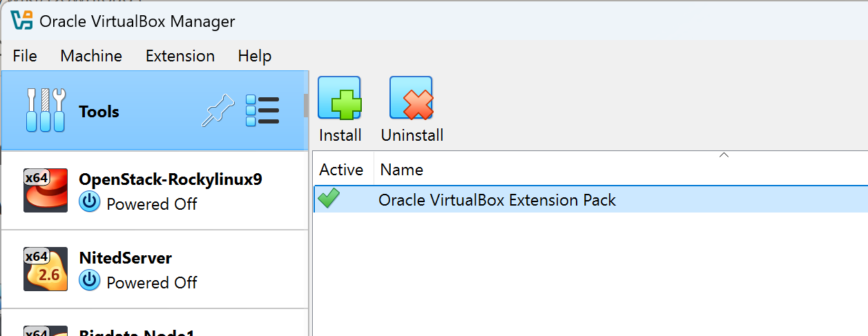Select the Oracle VirtualBox Extension Pack row

click(x=590, y=199)
